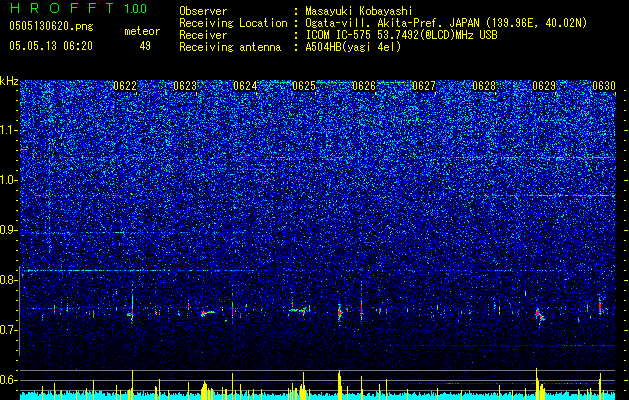This screenshot has height=400, width=629.
Task: Click the 0.9 kHz axis label
Action: pos(8,230)
